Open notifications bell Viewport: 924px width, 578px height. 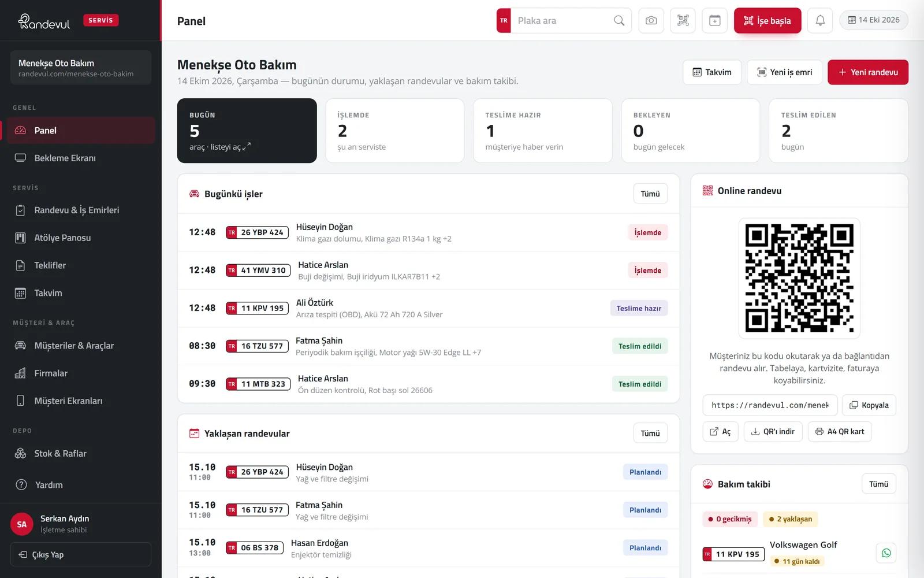pyautogui.click(x=820, y=21)
